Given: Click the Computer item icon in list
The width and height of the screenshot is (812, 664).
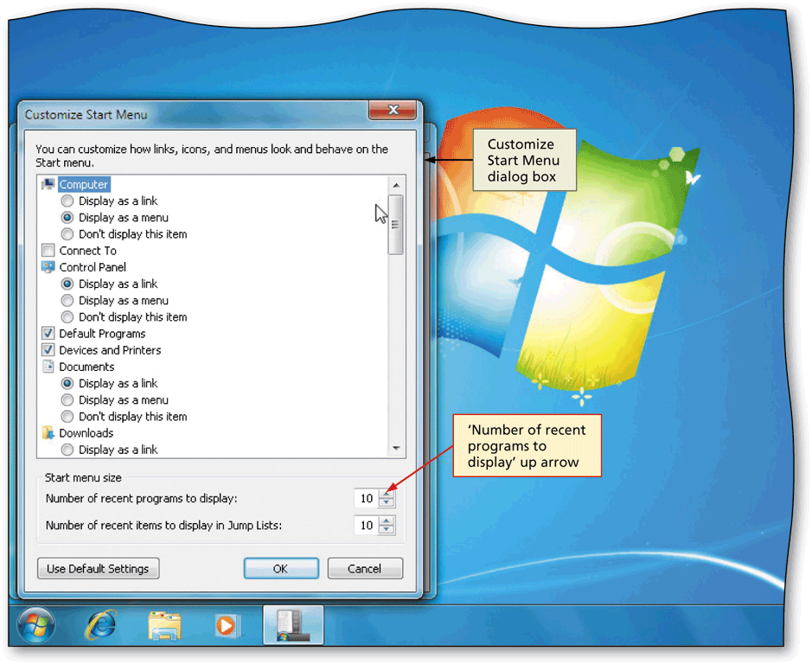Looking at the screenshot, I should click(48, 184).
